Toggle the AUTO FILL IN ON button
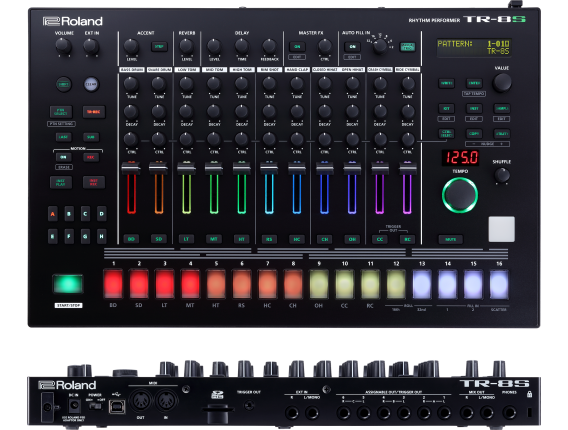568x430 pixels. click(x=352, y=47)
